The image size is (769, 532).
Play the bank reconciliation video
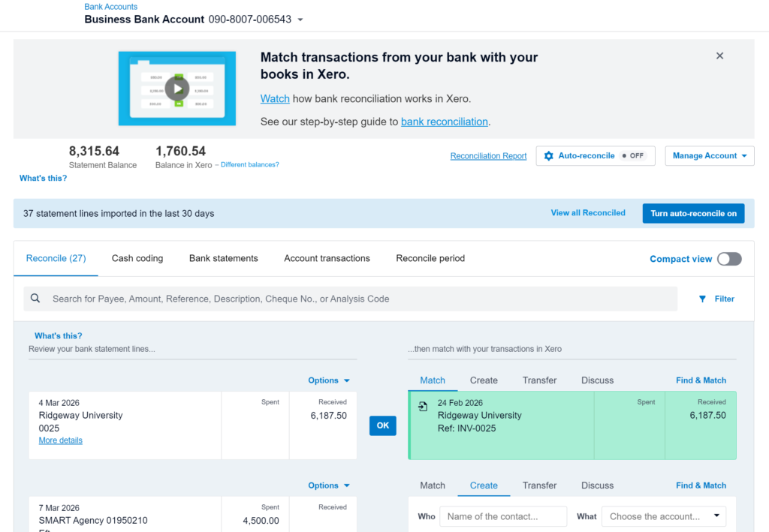(177, 89)
